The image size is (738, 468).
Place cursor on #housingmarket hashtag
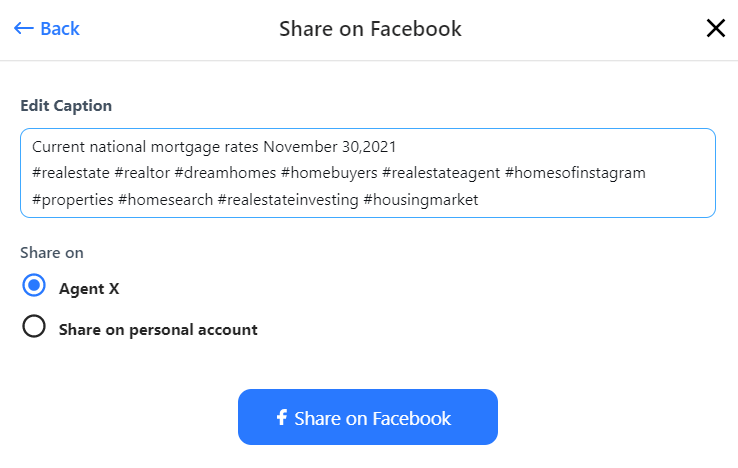[421, 200]
